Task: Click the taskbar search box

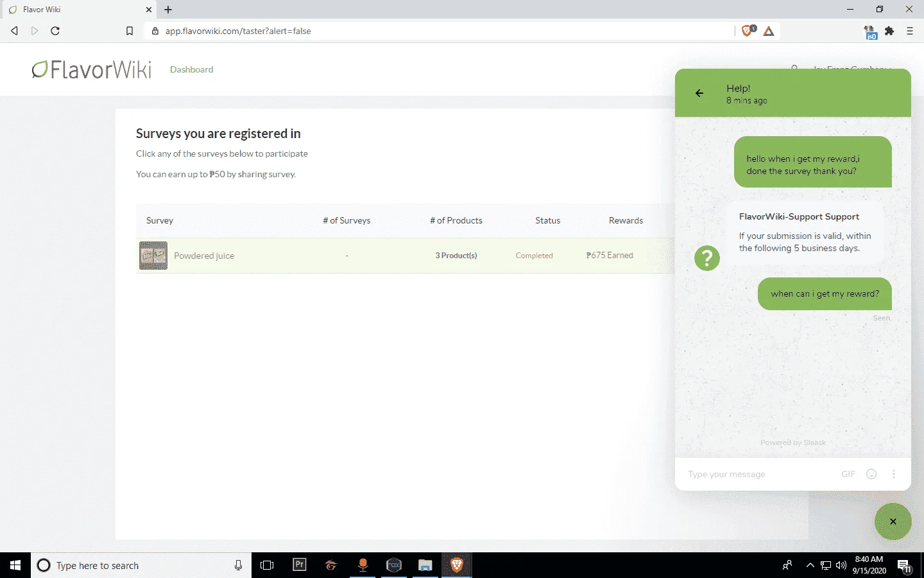Action: point(141,565)
